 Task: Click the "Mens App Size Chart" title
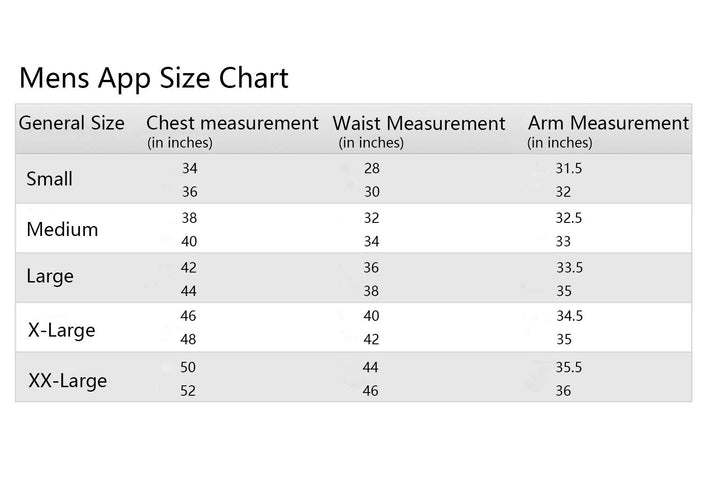[154, 78]
